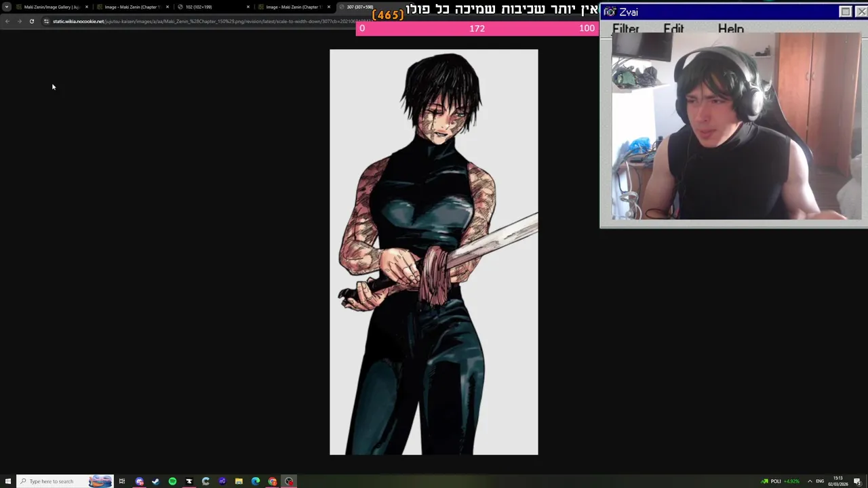
Task: Reload the page with the refresh icon
Action: (31, 21)
